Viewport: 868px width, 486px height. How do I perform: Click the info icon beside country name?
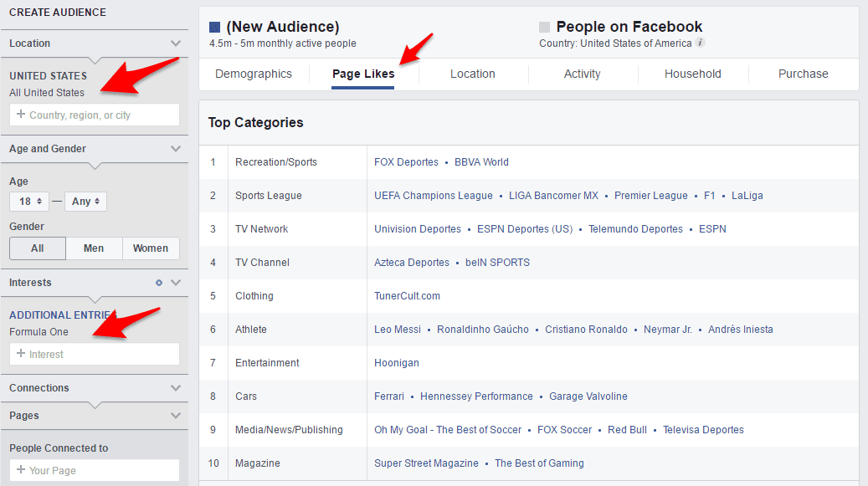(701, 43)
